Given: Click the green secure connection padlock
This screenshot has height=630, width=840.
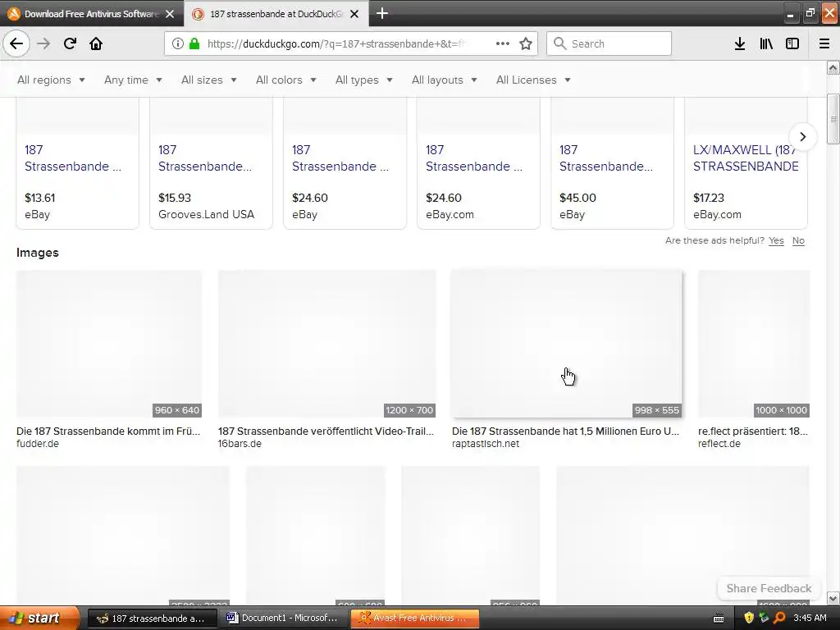Looking at the screenshot, I should [194, 43].
